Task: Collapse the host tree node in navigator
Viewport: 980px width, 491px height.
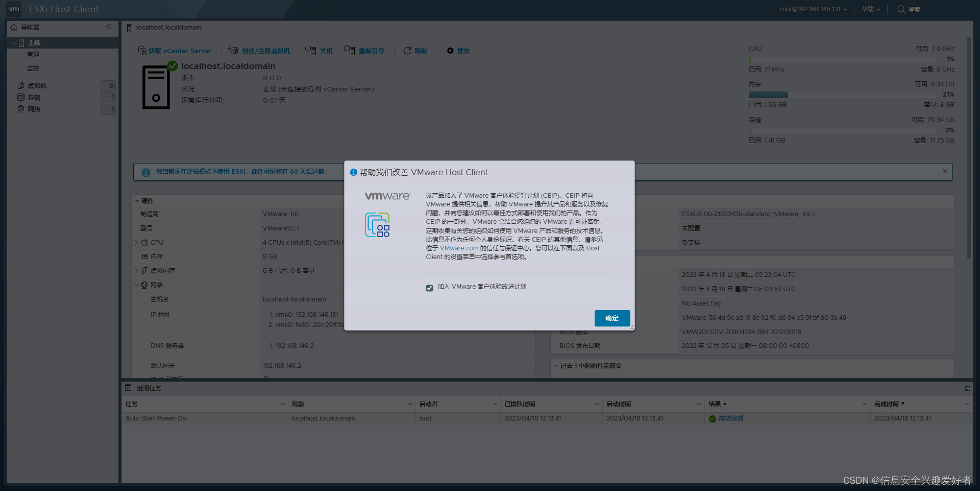Action: coord(13,43)
